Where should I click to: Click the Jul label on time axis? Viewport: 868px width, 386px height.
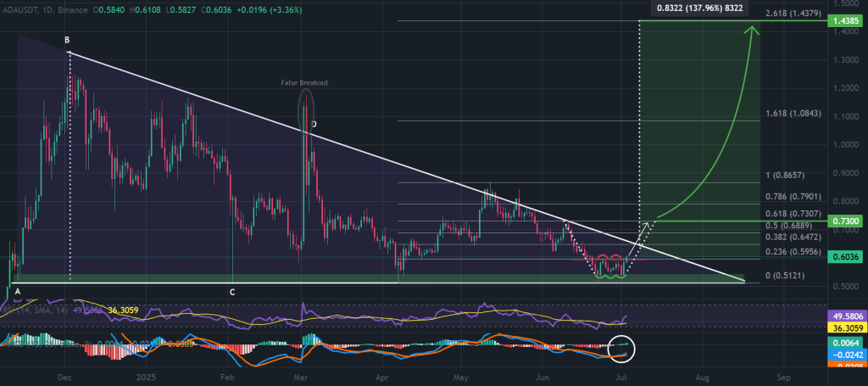pos(621,377)
